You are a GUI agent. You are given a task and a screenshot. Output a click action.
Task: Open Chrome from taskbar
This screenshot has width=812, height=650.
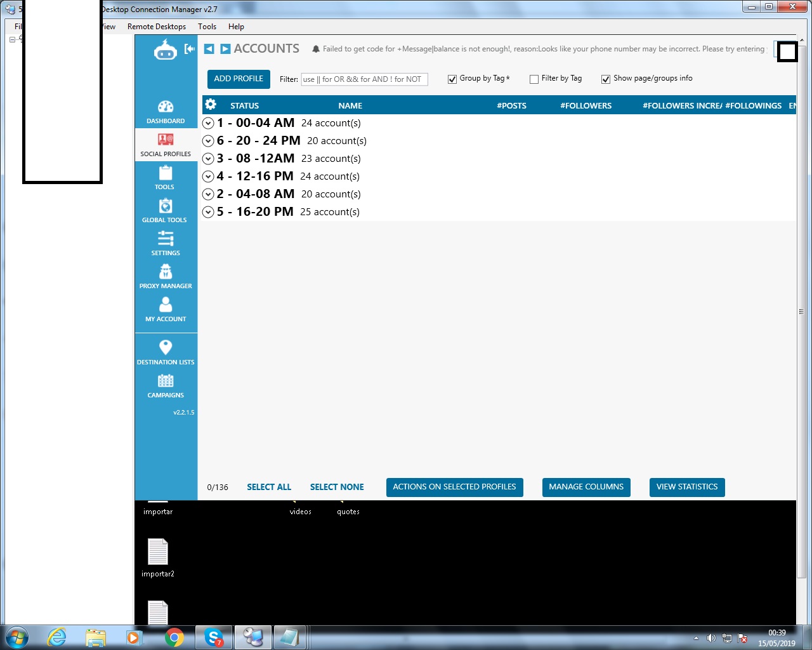[174, 637]
